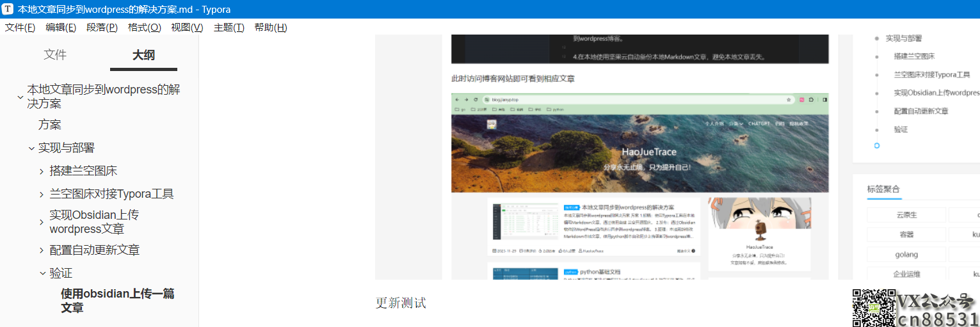Open the blog post 本地文章同步到wordpress的解决方案 title
This screenshot has width=980, height=327.
tap(628, 208)
